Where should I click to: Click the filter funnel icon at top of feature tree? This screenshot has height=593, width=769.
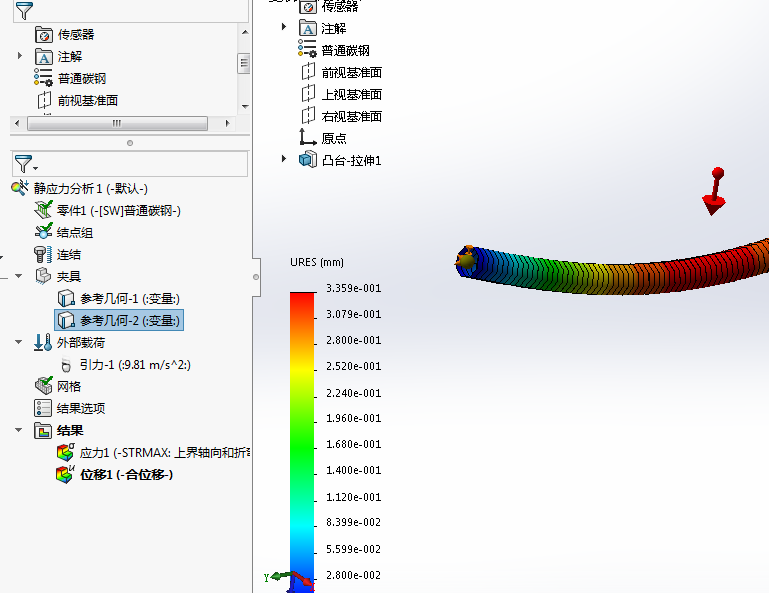tap(24, 10)
